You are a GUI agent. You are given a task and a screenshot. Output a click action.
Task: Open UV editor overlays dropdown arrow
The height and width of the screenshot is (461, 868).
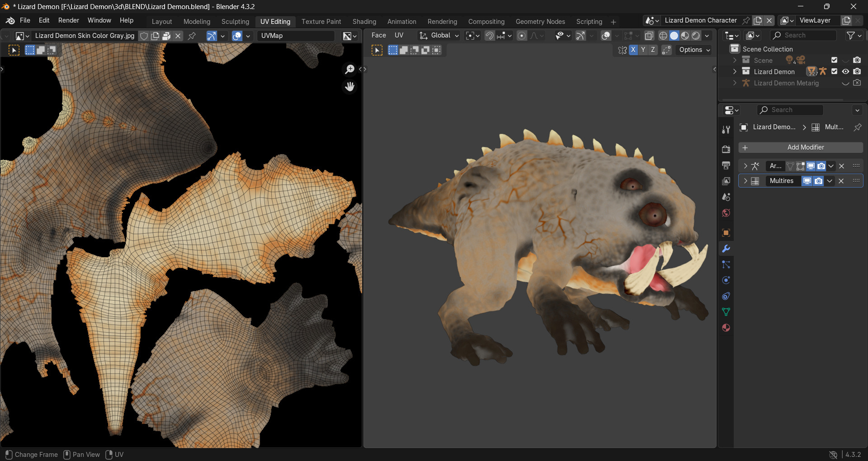[x=248, y=36]
